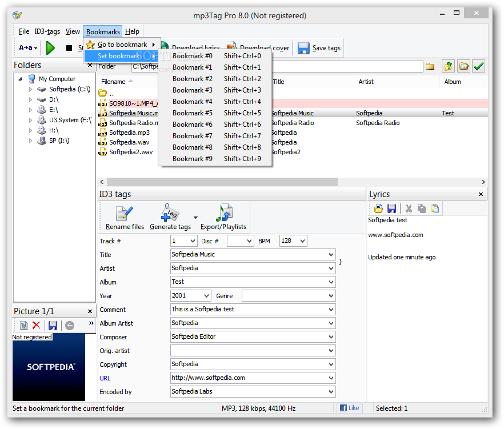This screenshot has width=504, height=429.
Task: Select Softpedia2.wav in file list
Action: (x=131, y=152)
